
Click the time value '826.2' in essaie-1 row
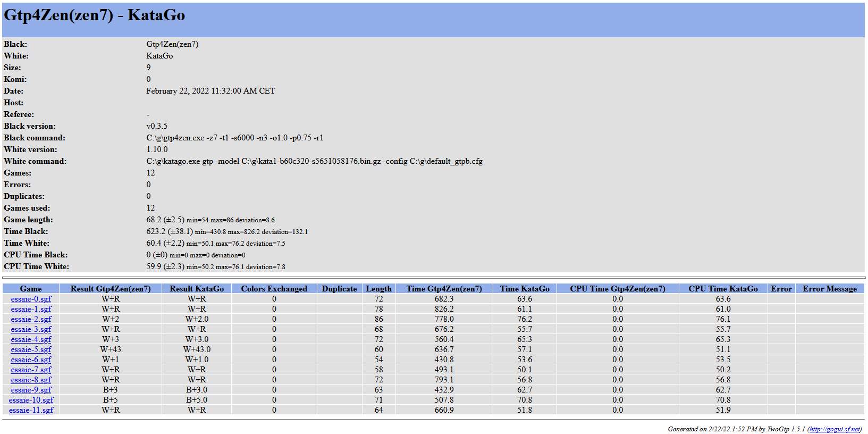click(x=444, y=309)
